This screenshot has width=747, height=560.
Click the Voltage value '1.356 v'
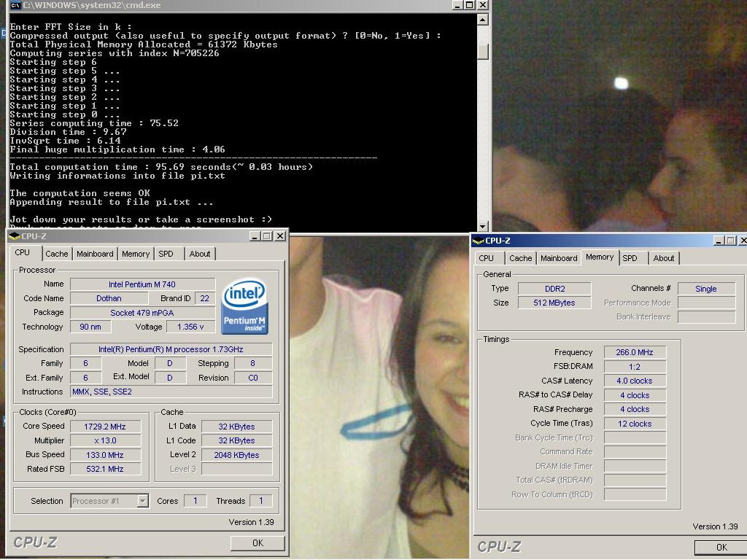pos(190,327)
